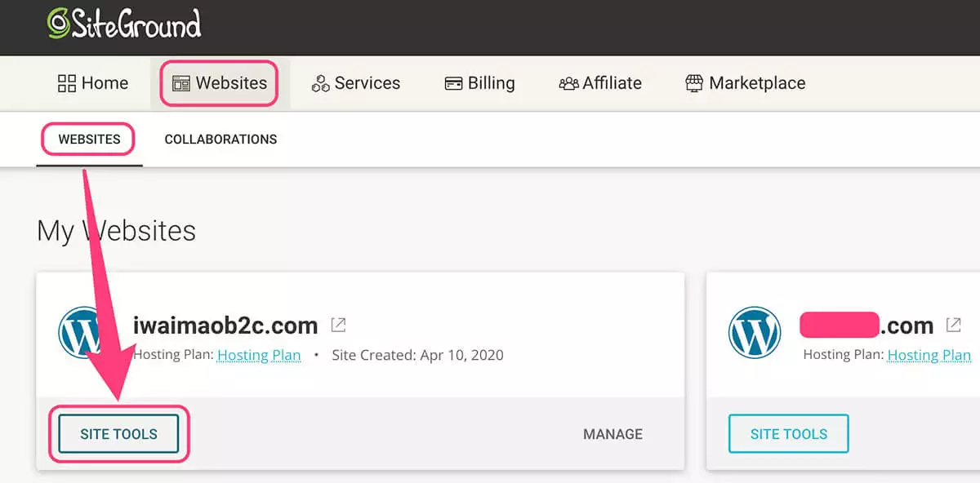Click the external link icon beside the hidden domain
This screenshot has height=483, width=980.
point(953,324)
